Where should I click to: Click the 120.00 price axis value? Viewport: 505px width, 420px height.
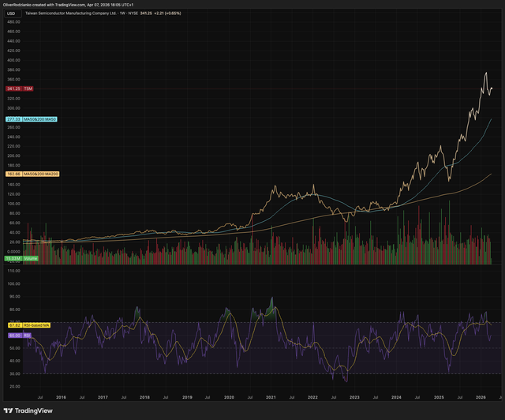click(13, 194)
